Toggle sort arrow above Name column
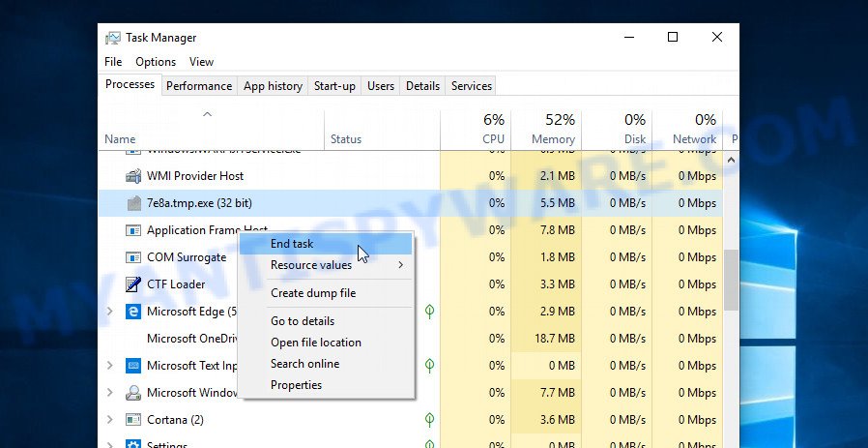Screen dimensions: 868x448 208,115
